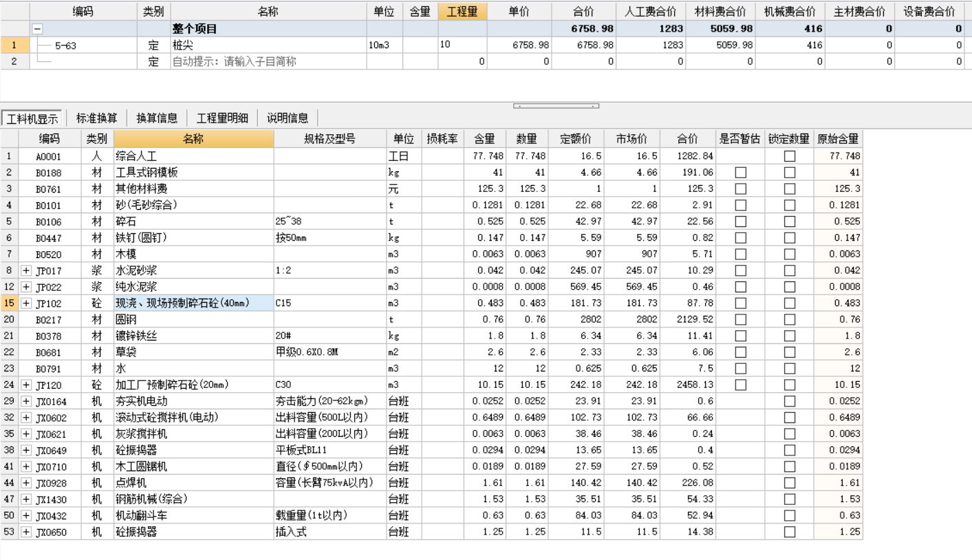
Task: Open the 标准换算 tab
Action: (97, 118)
